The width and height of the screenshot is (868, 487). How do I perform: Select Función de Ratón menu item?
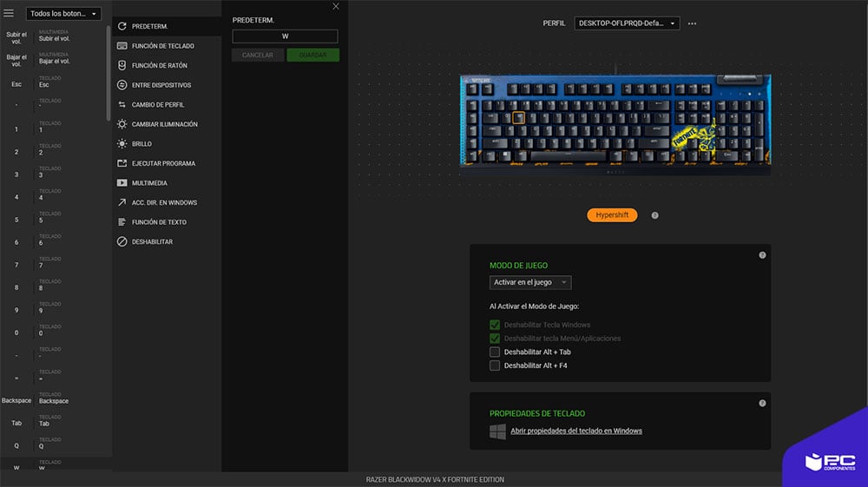[x=167, y=65]
